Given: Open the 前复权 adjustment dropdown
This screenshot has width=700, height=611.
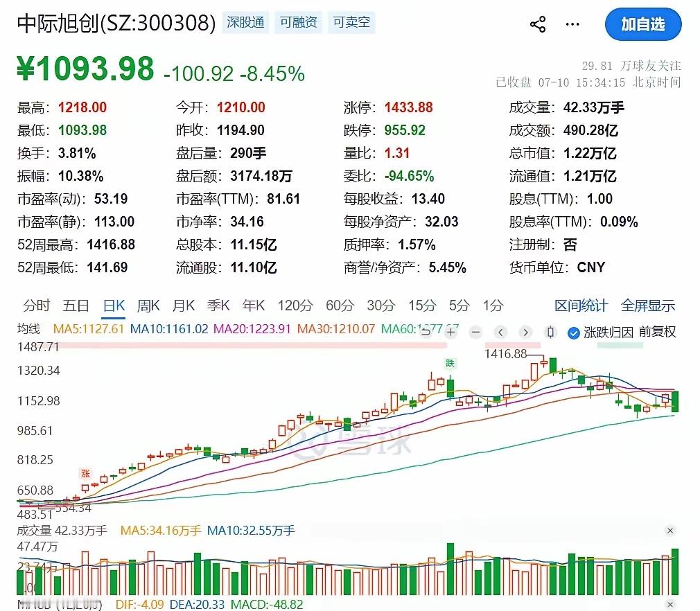Looking at the screenshot, I should click(657, 332).
